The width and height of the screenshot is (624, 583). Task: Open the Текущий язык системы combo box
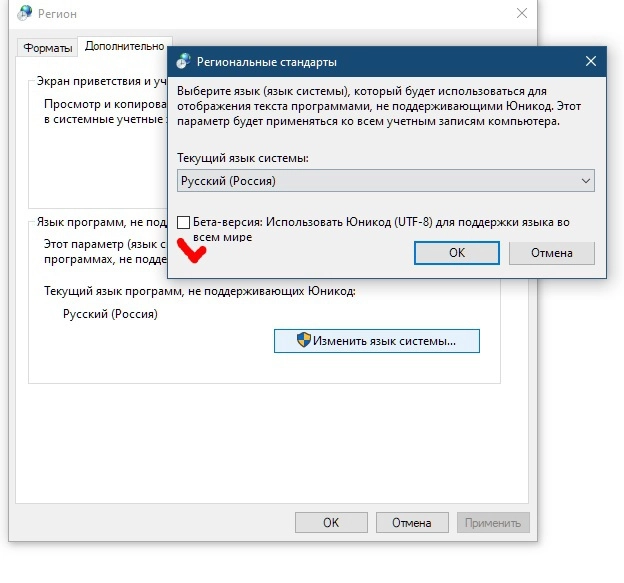click(384, 181)
